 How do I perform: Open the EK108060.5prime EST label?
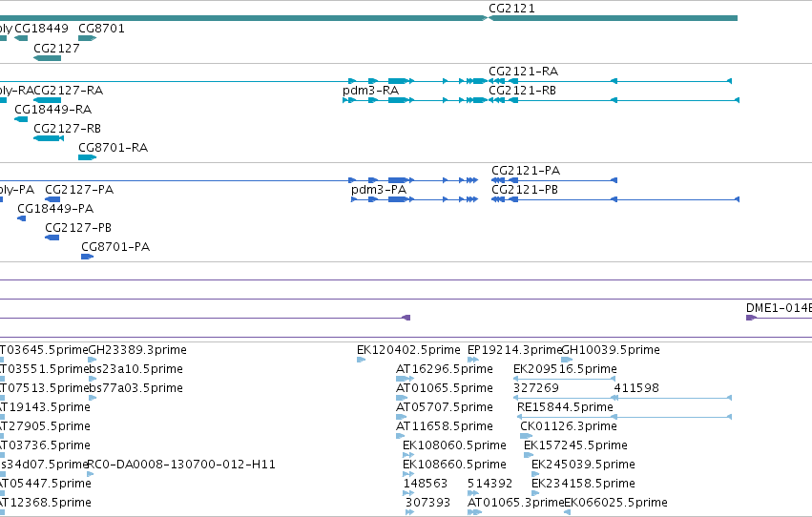[x=455, y=445]
